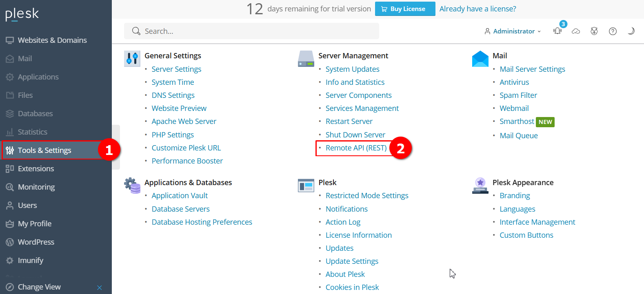
Task: Click the cloud icon in top bar
Action: [x=576, y=31]
